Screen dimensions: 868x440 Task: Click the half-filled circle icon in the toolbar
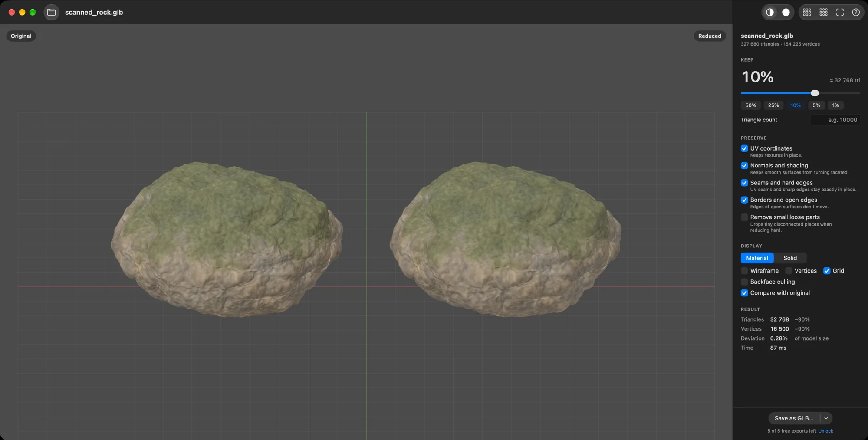[770, 12]
